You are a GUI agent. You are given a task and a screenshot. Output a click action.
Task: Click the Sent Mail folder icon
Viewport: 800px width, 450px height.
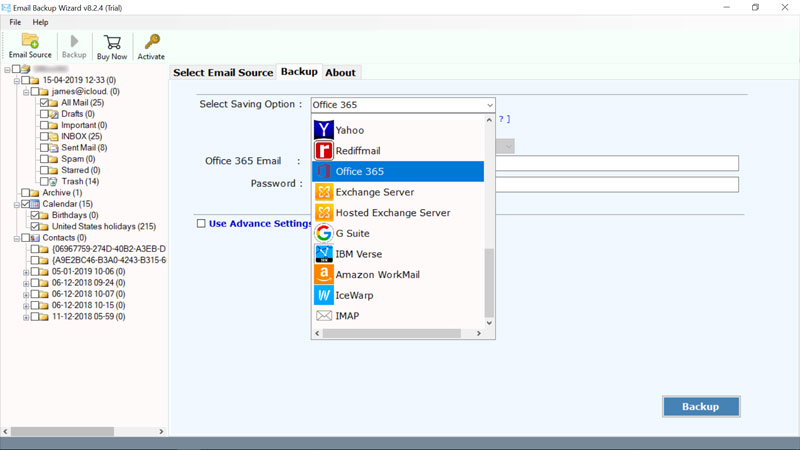coord(53,148)
